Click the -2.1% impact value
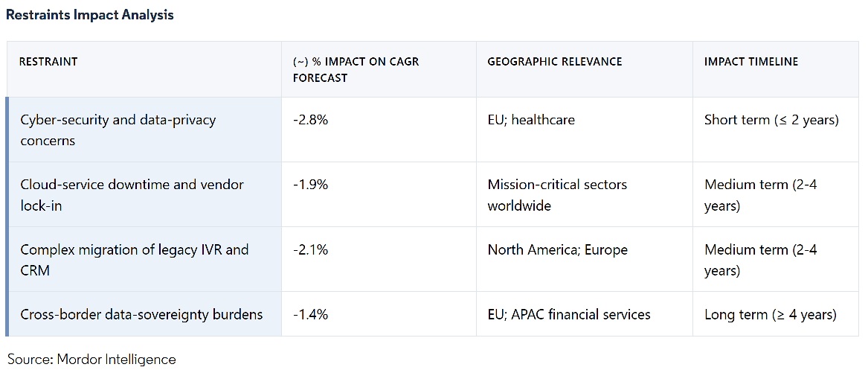The image size is (868, 370). [309, 249]
